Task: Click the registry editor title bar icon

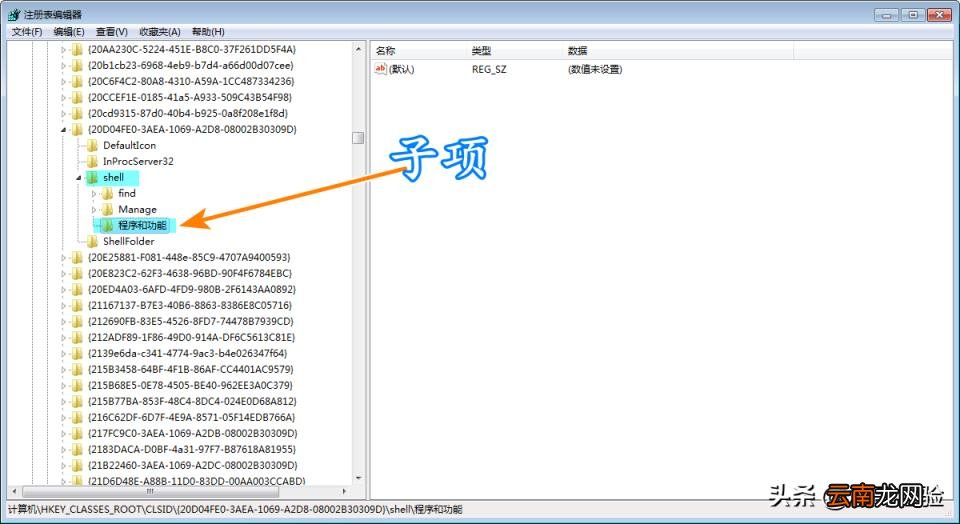Action: click(x=14, y=15)
